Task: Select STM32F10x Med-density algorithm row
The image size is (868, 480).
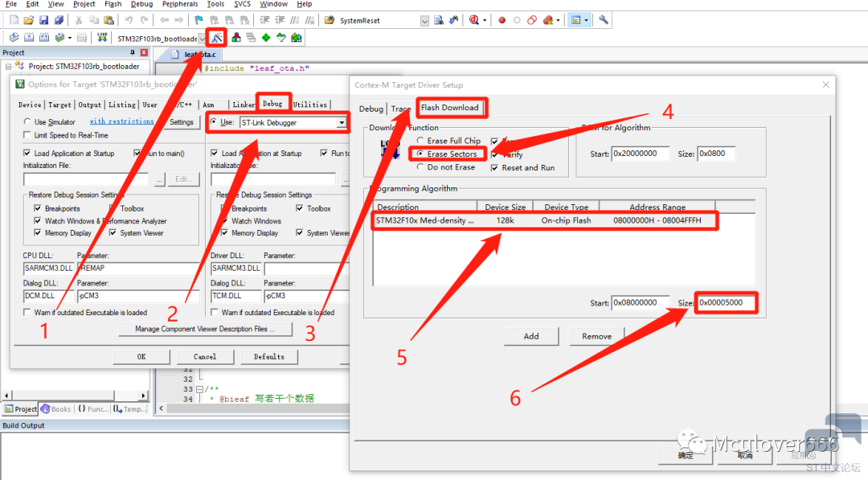Action: (545, 220)
